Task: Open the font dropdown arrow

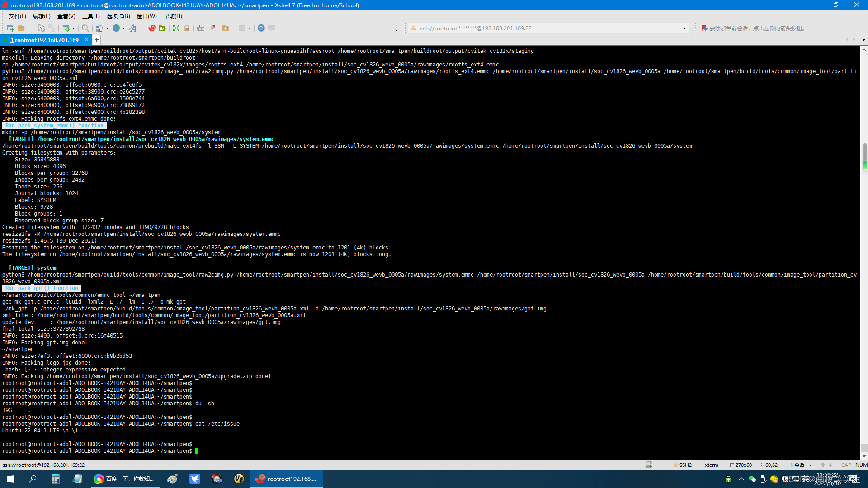Action: (140, 28)
